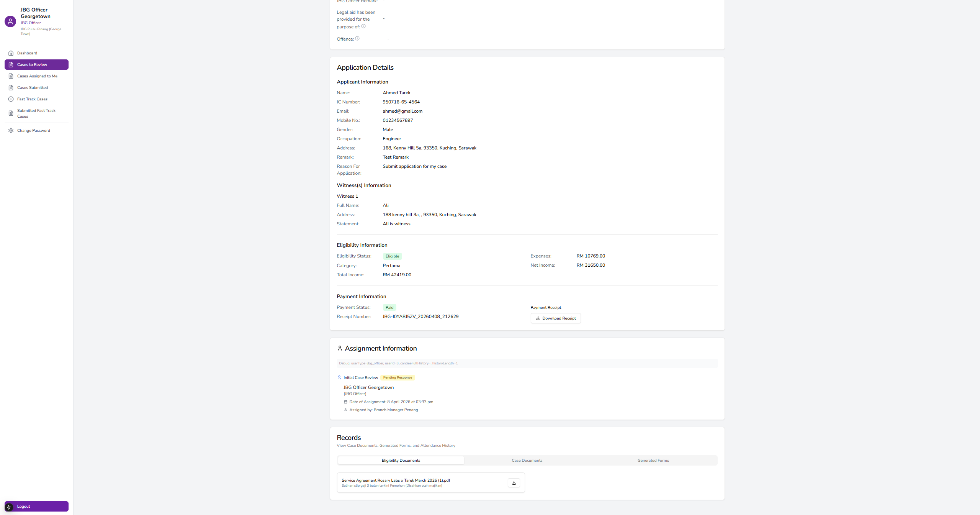Click the info icon next to Offence

coord(357,39)
